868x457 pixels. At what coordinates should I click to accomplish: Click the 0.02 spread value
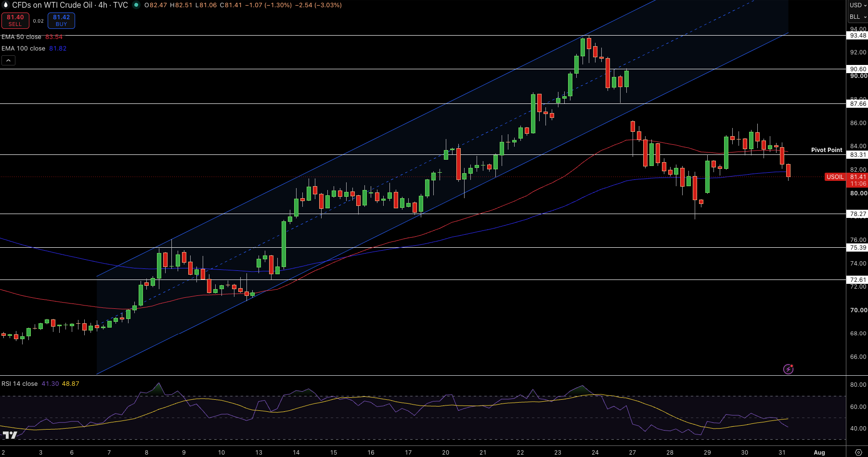coord(39,21)
